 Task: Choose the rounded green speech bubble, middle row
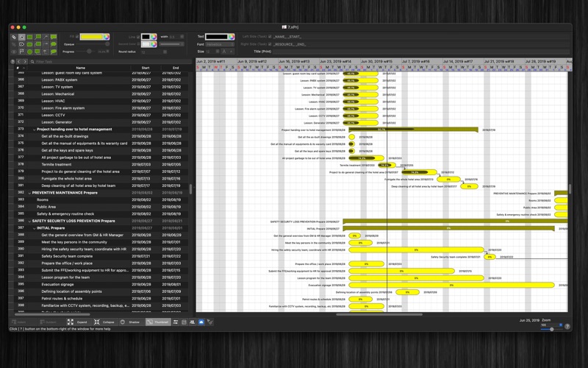tap(54, 44)
